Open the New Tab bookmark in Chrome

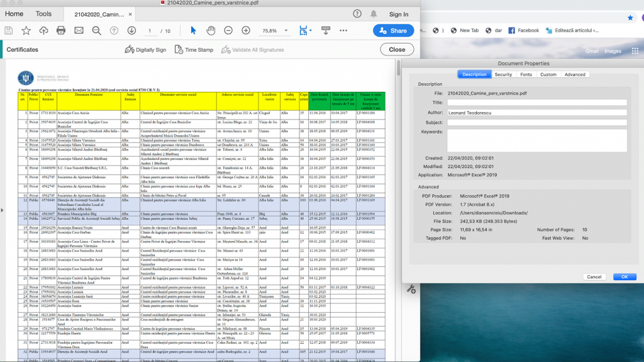[x=465, y=30]
